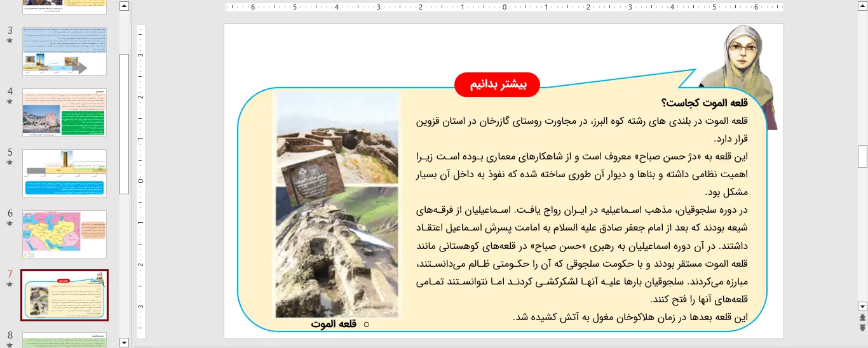Click slide number 7 in thumbnail pane

click(10, 274)
